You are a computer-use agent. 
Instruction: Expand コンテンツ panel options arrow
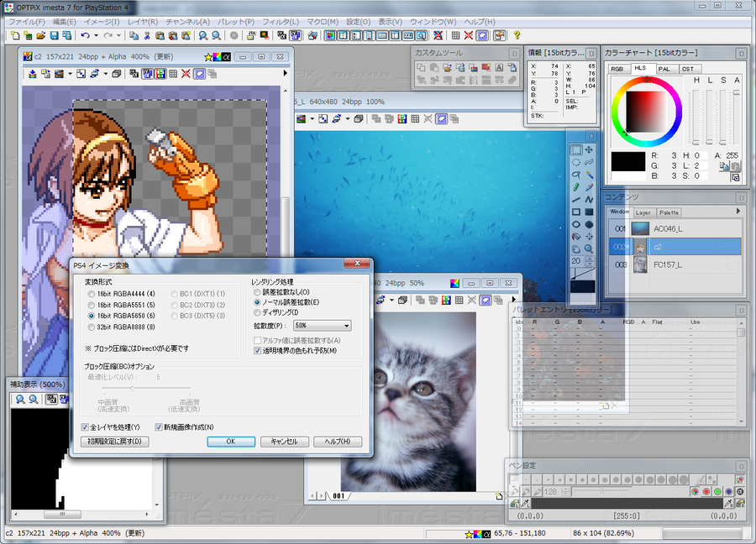(738, 211)
